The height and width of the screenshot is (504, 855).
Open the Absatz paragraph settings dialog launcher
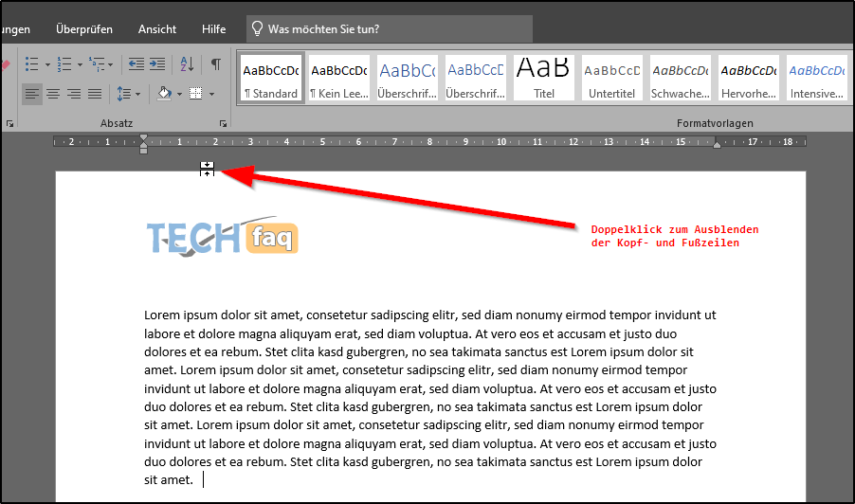click(223, 124)
